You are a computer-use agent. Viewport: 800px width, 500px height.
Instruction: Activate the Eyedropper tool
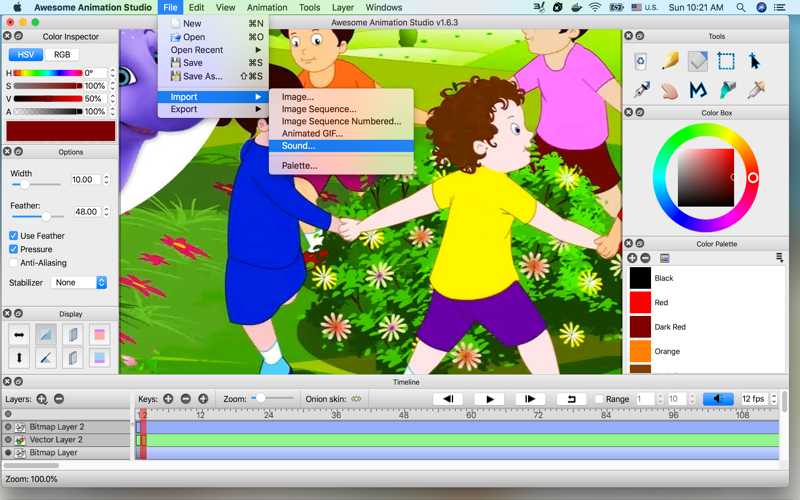pyautogui.click(x=756, y=90)
